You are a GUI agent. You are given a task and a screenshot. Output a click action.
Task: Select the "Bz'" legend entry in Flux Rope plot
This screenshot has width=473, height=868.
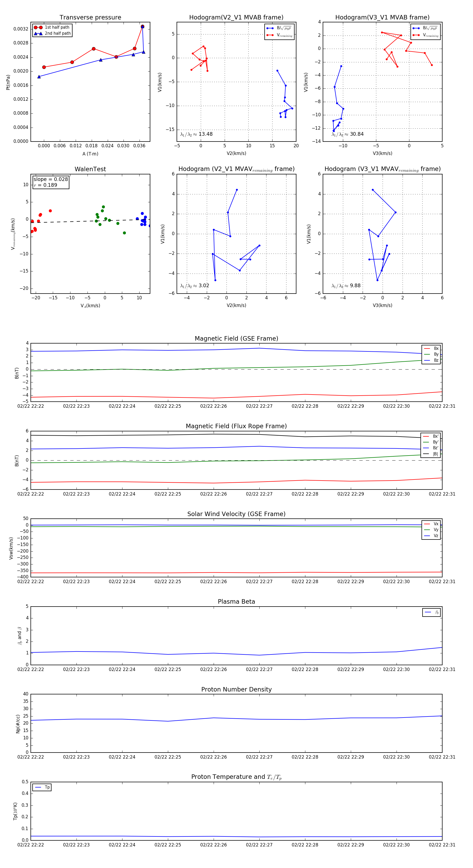pos(431,448)
